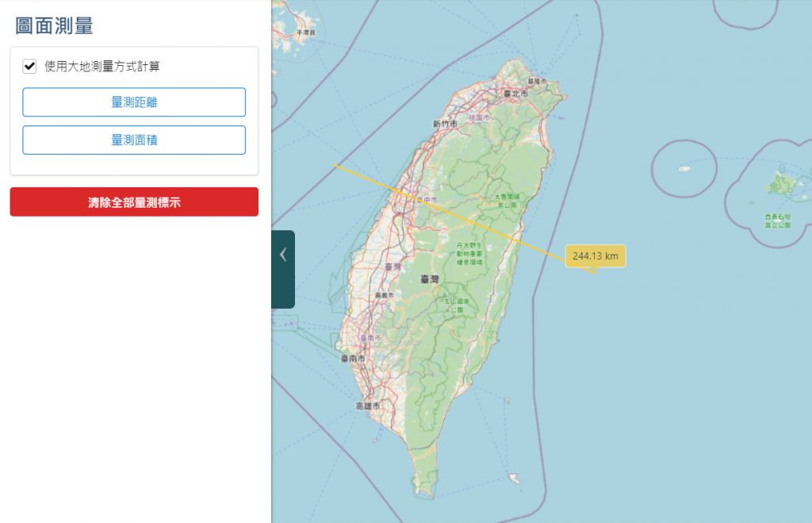The width and height of the screenshot is (812, 523).
Task: Click the 臺北市 label on the map
Action: point(515,94)
